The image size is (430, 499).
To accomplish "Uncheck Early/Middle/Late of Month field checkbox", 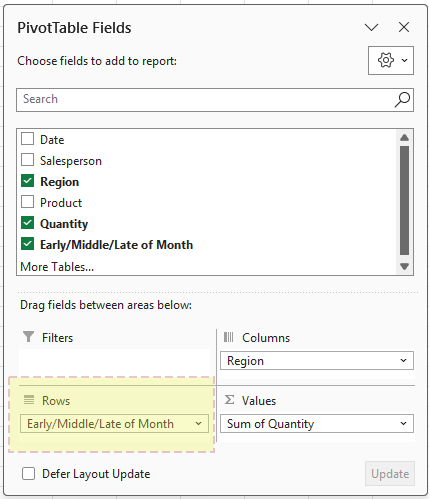I will click(27, 244).
